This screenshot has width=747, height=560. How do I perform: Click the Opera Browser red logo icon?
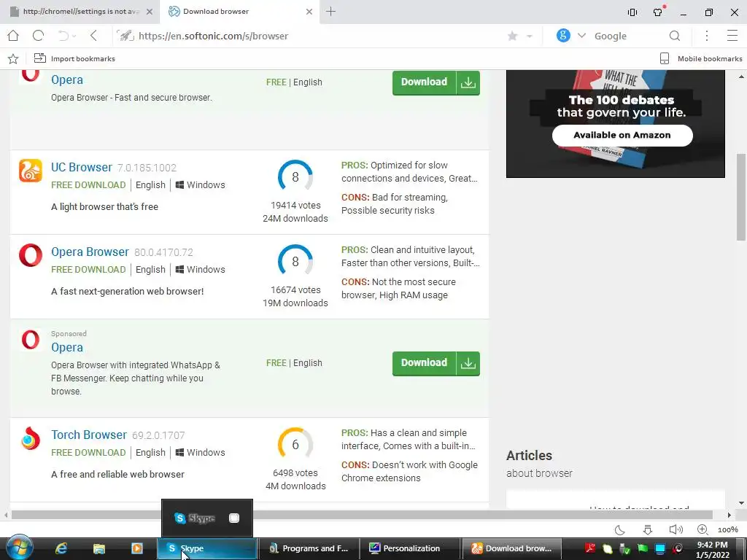(31, 255)
